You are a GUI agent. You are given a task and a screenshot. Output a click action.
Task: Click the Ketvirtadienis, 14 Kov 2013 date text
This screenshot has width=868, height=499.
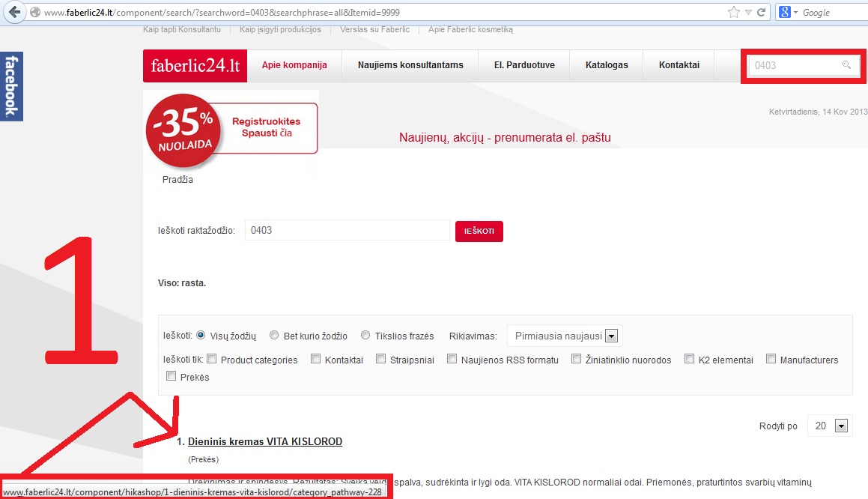818,112
